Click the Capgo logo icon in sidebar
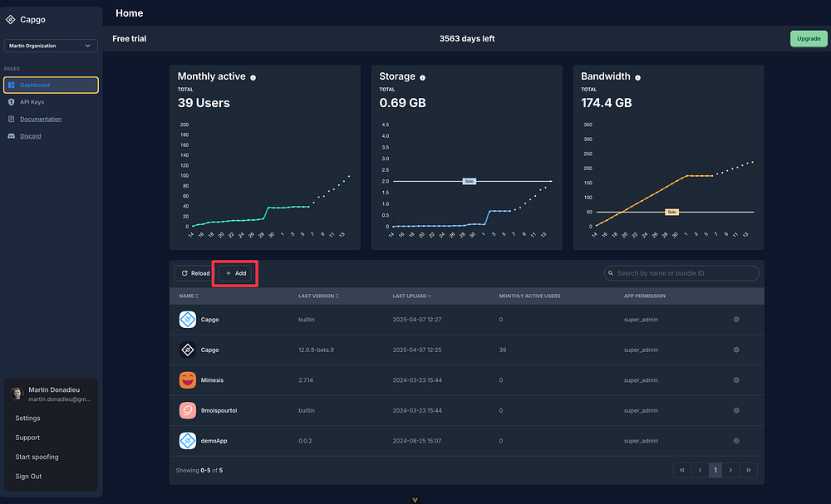 coord(11,20)
